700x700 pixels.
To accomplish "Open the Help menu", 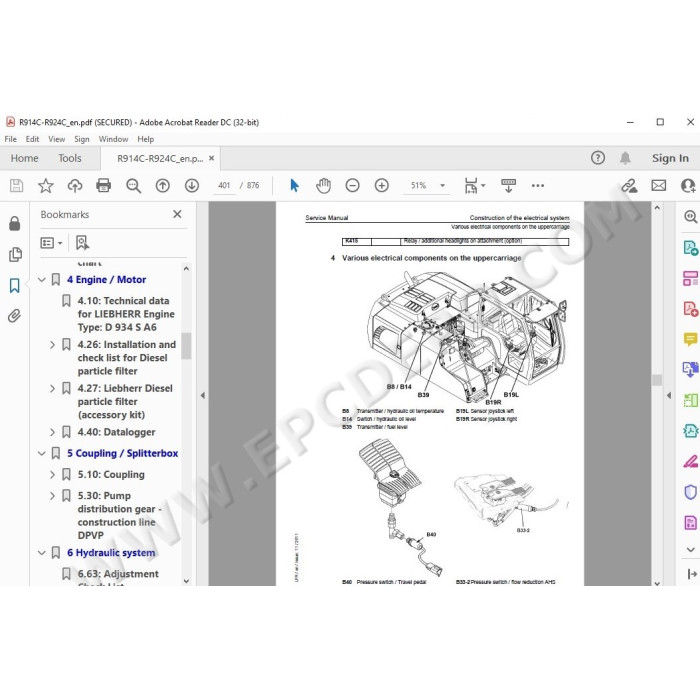I will 146,139.
